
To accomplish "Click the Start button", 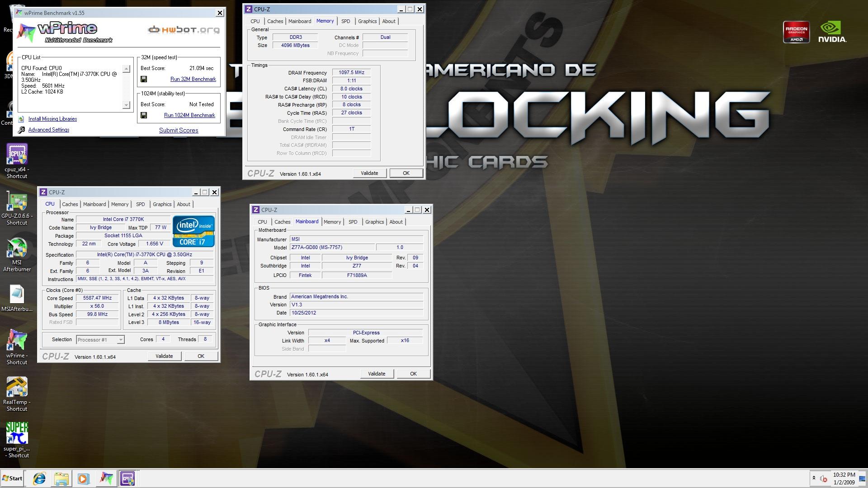I will pos(12,479).
